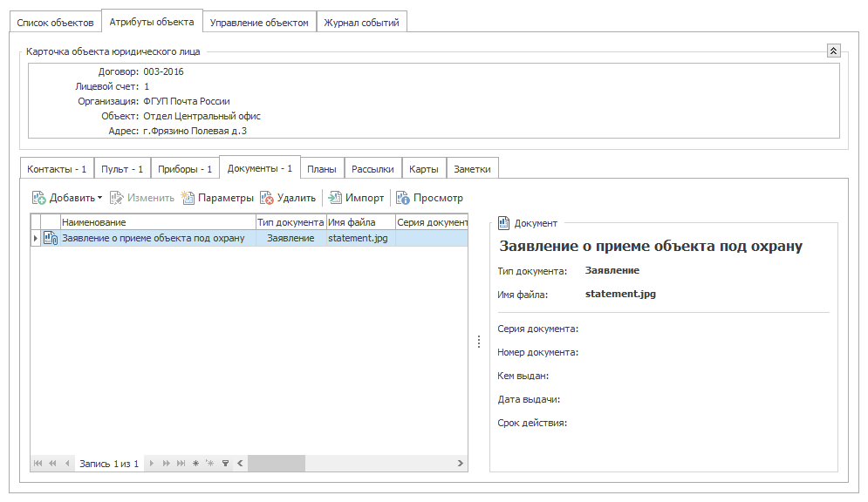Viewport: 868px width, 502px height.
Task: Go to next page in navigator
Action: coord(166,464)
